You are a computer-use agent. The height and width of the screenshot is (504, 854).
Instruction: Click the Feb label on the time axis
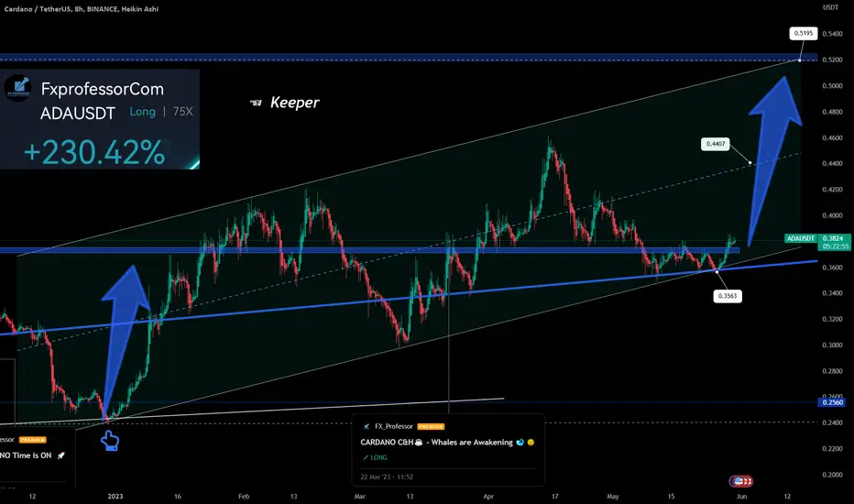coord(244,497)
